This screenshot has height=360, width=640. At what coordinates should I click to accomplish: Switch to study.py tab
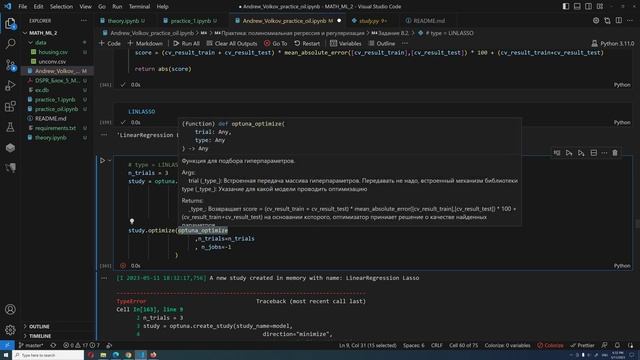(x=369, y=20)
